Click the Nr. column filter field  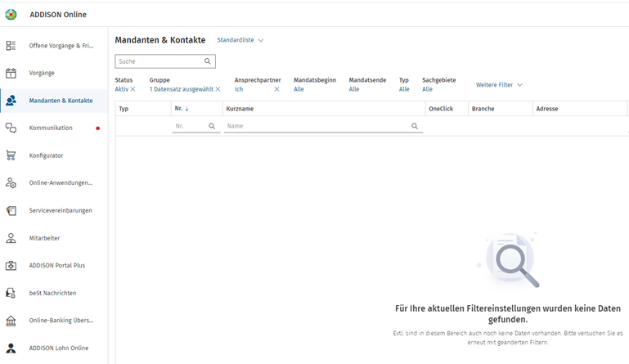pyautogui.click(x=195, y=126)
